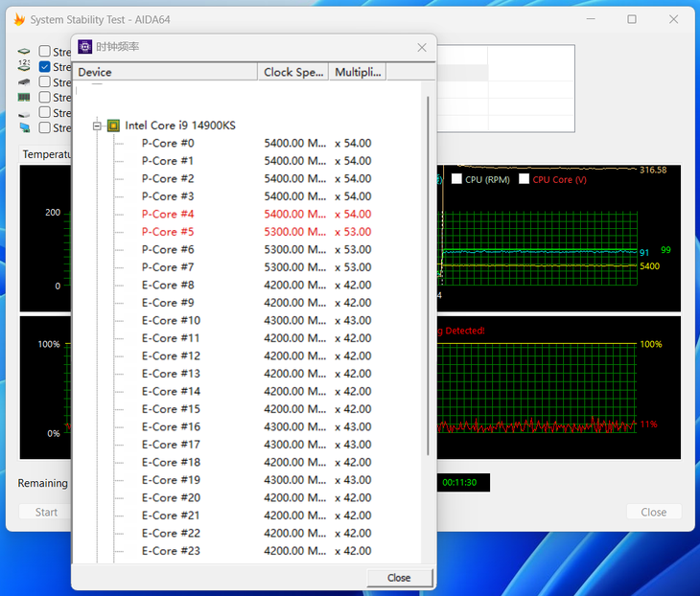Viewport: 700px width, 596px height.
Task: Click the vertical scrollbar in the clock dialog
Action: coord(428,276)
